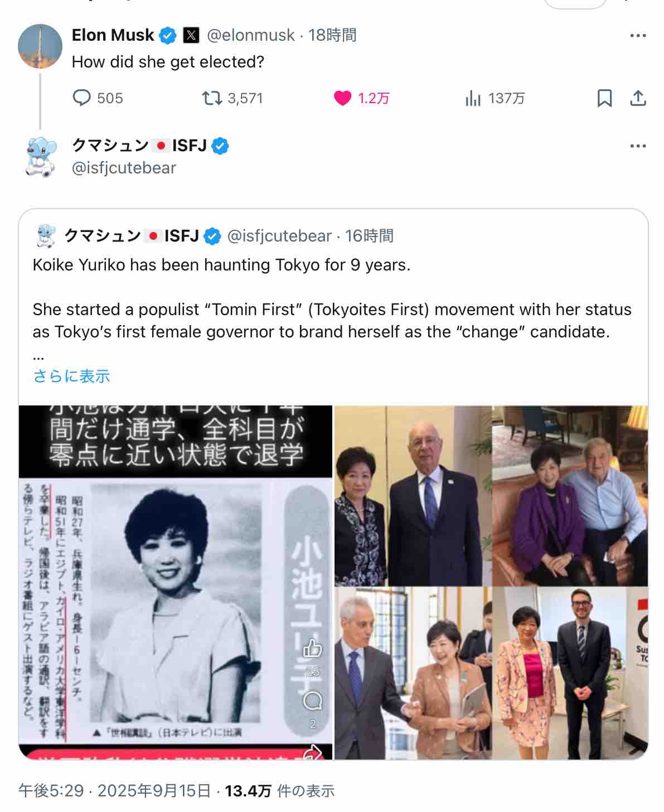Open the newspaper clipping photo of Koike
The image size is (664, 812).
coord(176,582)
